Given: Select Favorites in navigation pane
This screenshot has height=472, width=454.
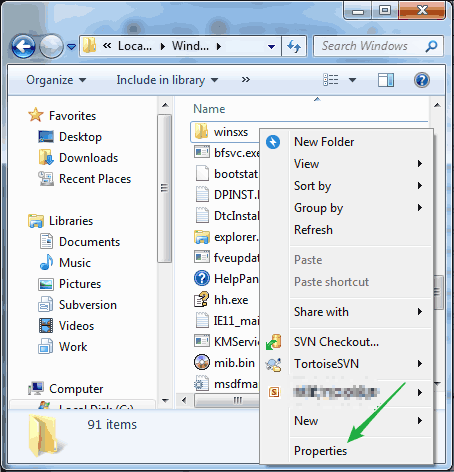Looking at the screenshot, I should coord(62,116).
